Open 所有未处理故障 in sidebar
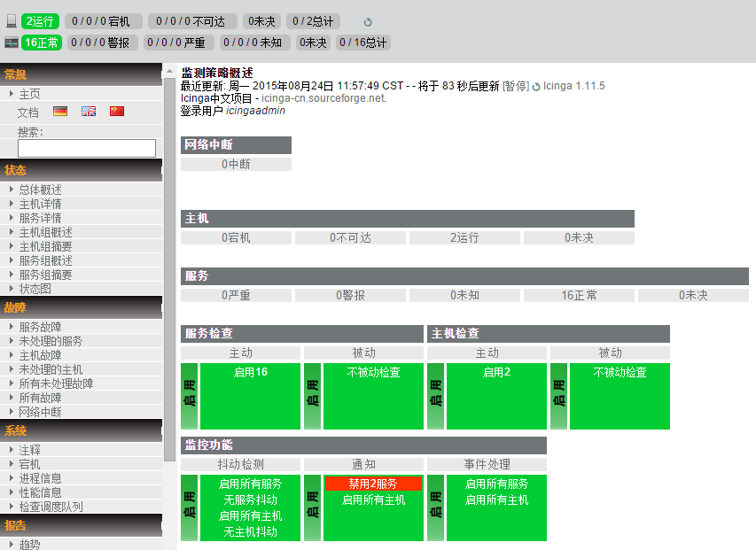Screen dimensions: 756x550 57,383
